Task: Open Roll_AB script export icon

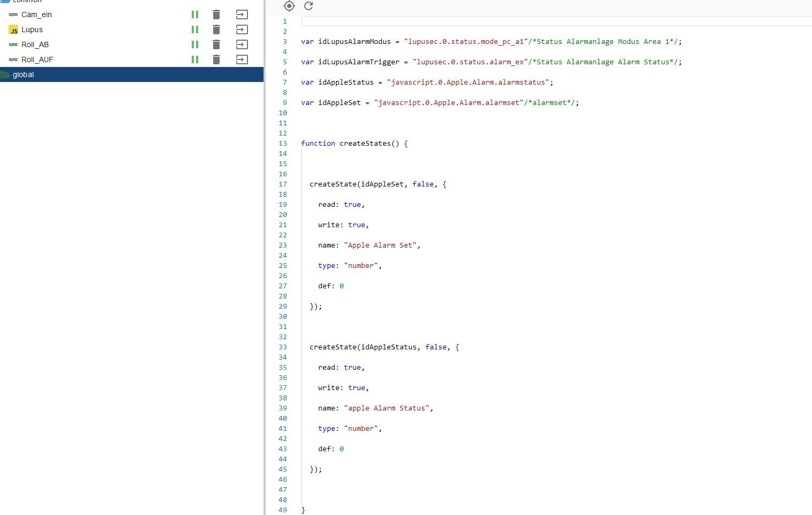Action: (242, 44)
